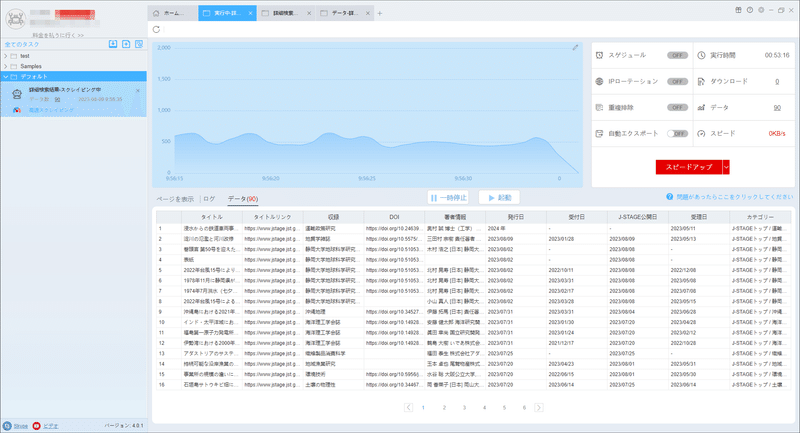Click the red スピードアップ button
The image size is (800, 433).
pos(689,167)
